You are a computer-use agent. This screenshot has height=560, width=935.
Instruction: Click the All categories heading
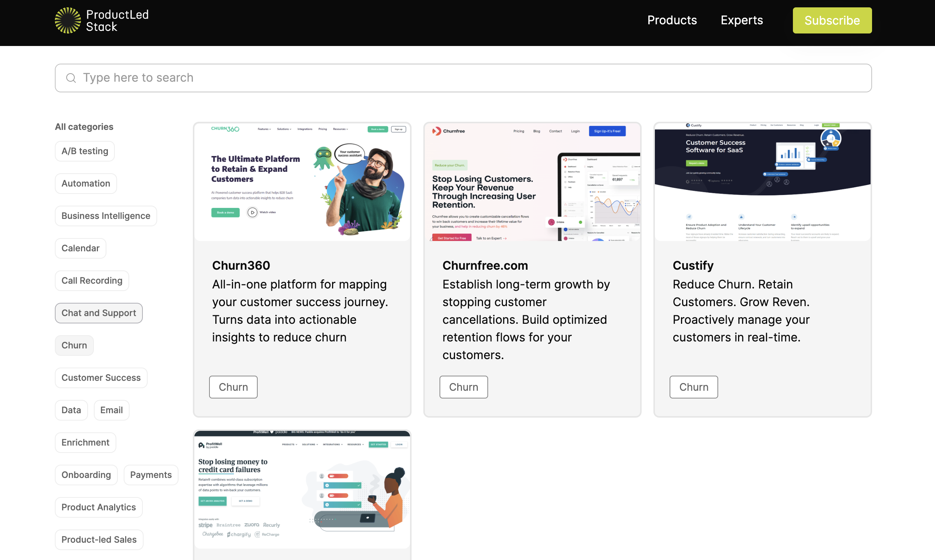pos(84,127)
